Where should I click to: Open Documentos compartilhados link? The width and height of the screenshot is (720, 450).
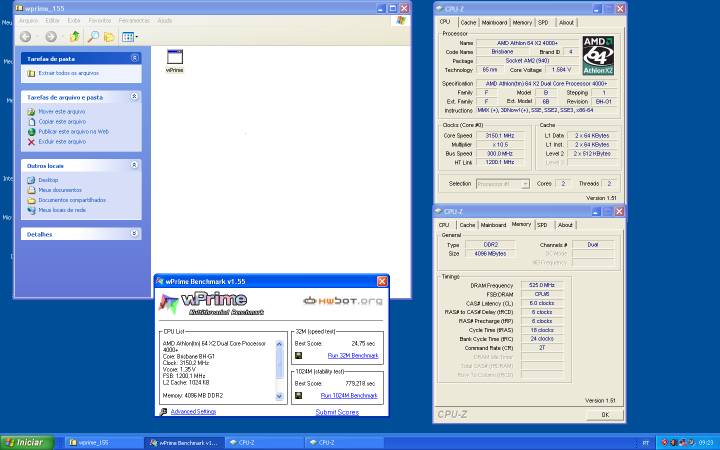point(72,200)
